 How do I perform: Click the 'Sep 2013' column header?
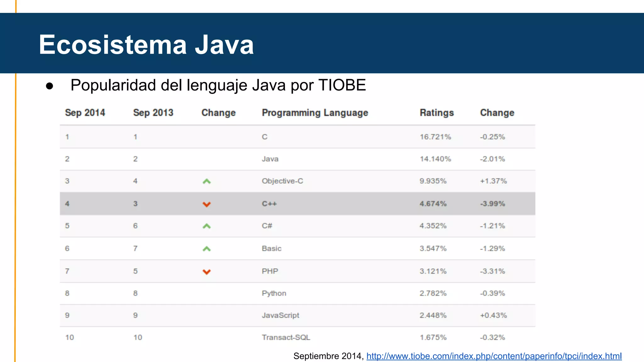(x=153, y=112)
